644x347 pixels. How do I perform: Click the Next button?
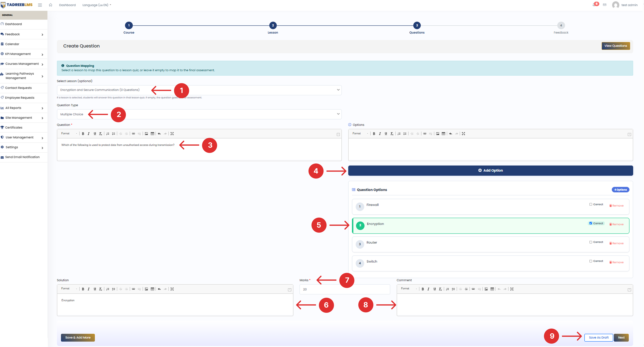621,337
